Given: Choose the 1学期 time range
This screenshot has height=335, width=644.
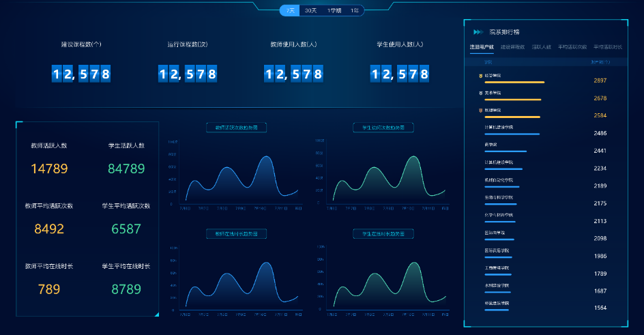Looking at the screenshot, I should (x=334, y=10).
